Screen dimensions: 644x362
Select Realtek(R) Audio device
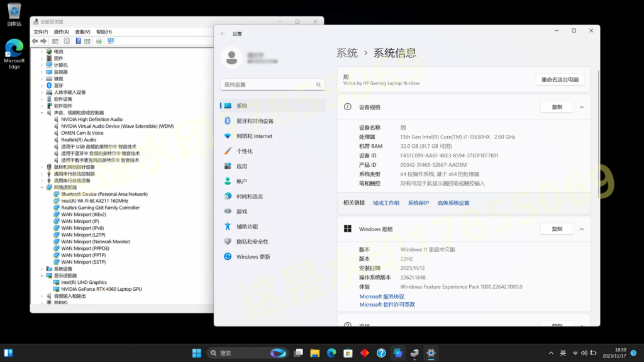coord(79,140)
